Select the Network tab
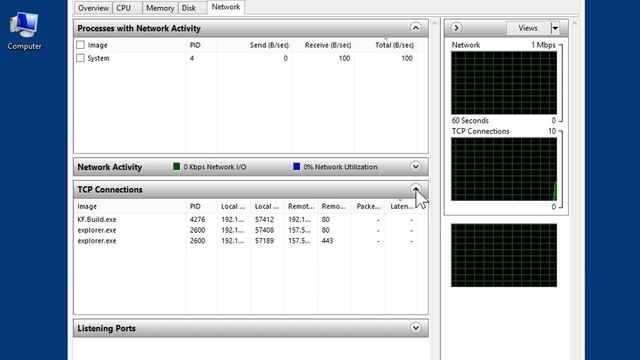 click(x=226, y=7)
